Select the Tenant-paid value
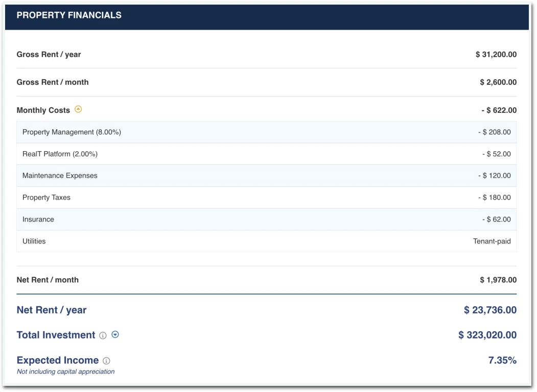537x392 pixels. coord(492,241)
